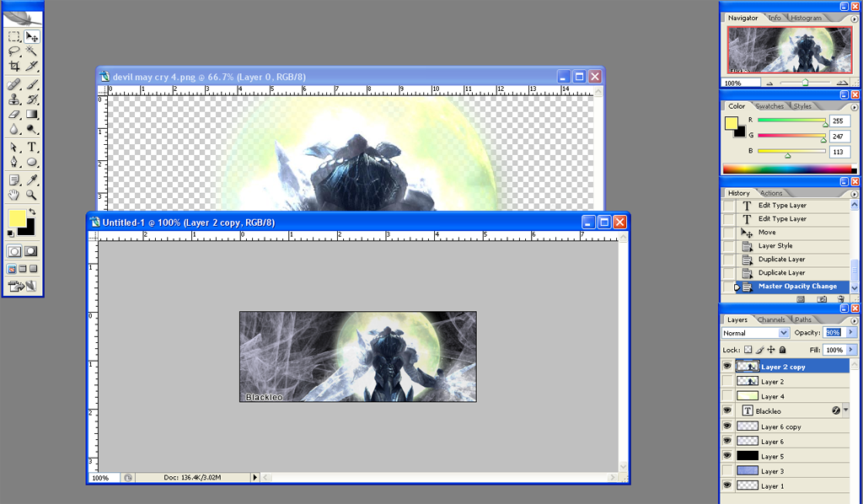Hide the Layer 2 copy layer
The image size is (863, 504).
coord(727,366)
